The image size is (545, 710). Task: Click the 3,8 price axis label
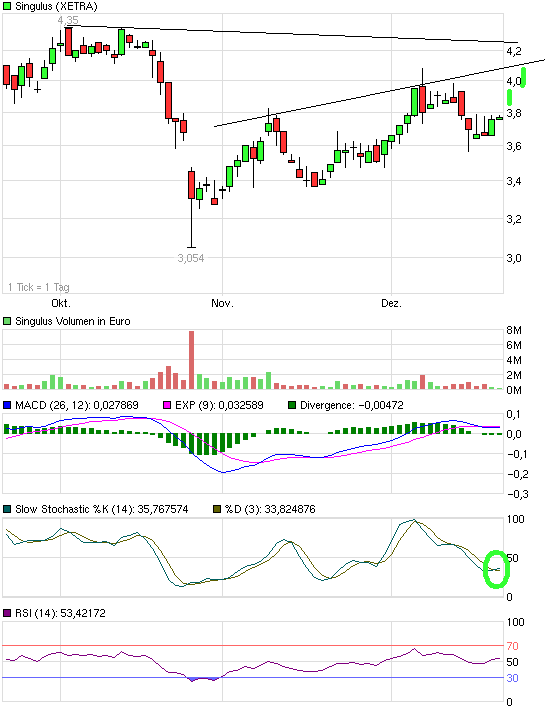(514, 113)
